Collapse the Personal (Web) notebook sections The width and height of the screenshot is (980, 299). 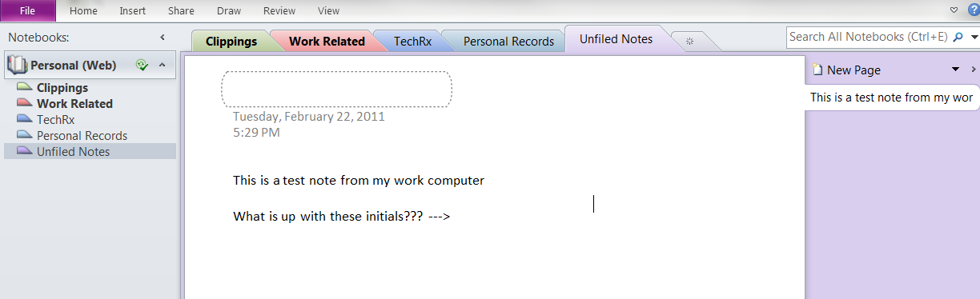pyautogui.click(x=162, y=65)
